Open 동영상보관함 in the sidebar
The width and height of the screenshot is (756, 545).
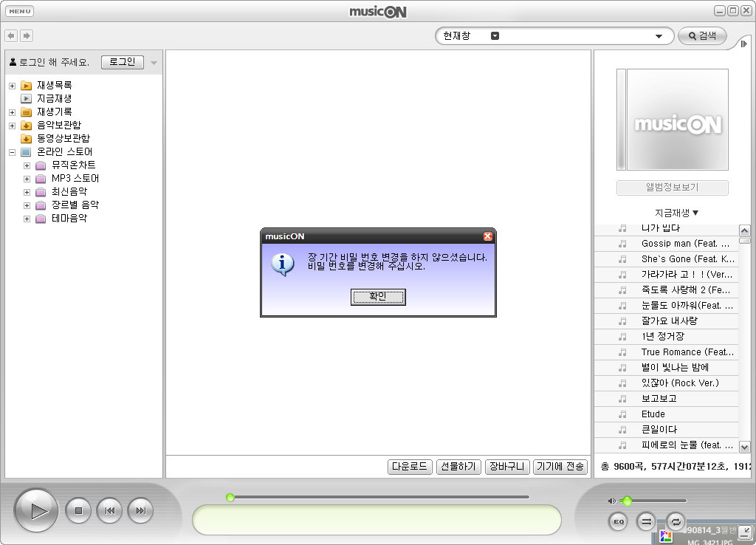(63, 138)
